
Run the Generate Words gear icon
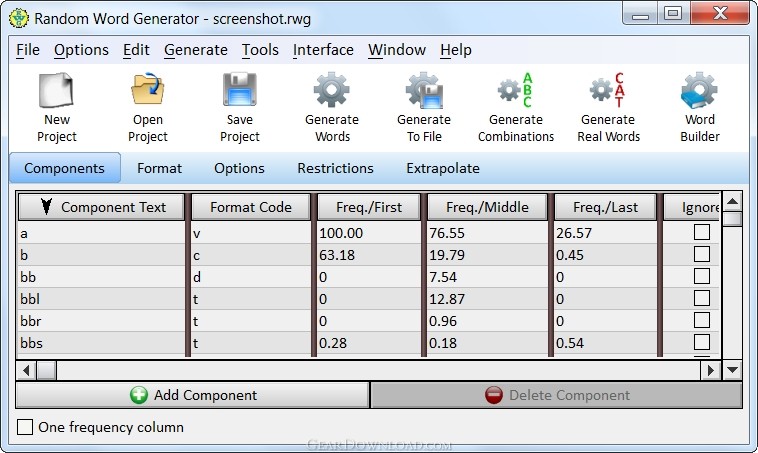tap(332, 89)
